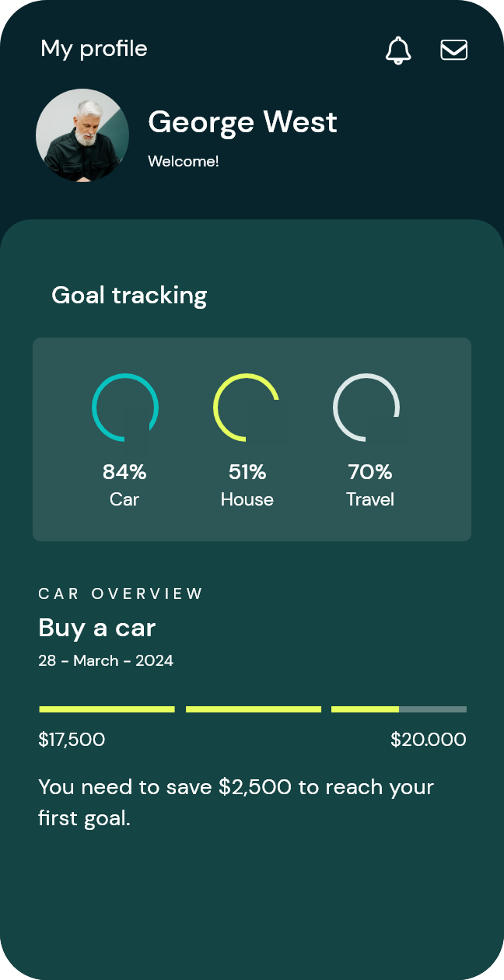Tap the 84% Car goal value
504x980 pixels.
124,472
